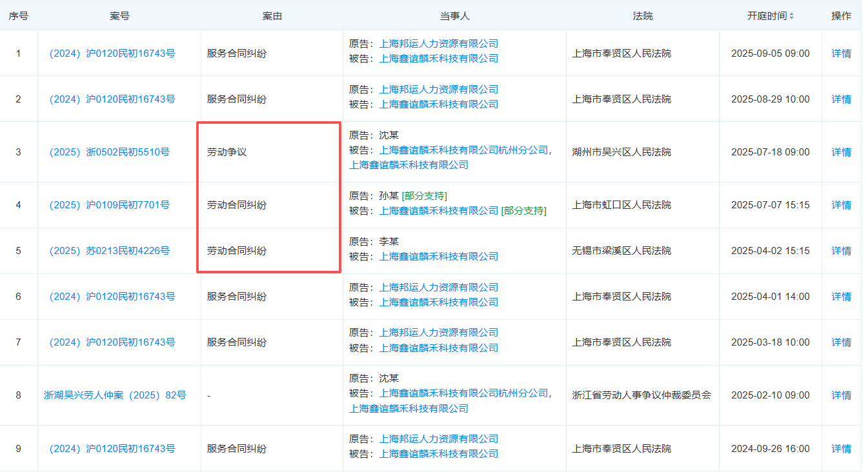View 详情 for the 2025-09-05 09:00 hearing
868x472 pixels.
point(841,54)
